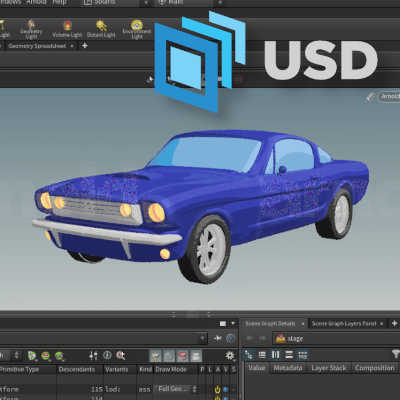Open the scene graph tree gear settings
Screen dimensions: 400x400
(230, 356)
